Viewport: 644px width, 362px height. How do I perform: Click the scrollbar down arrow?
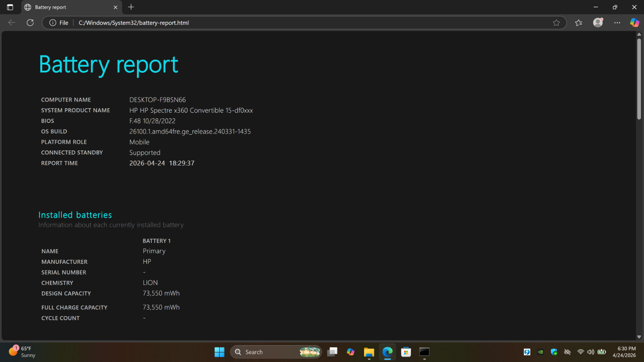[x=639, y=337]
